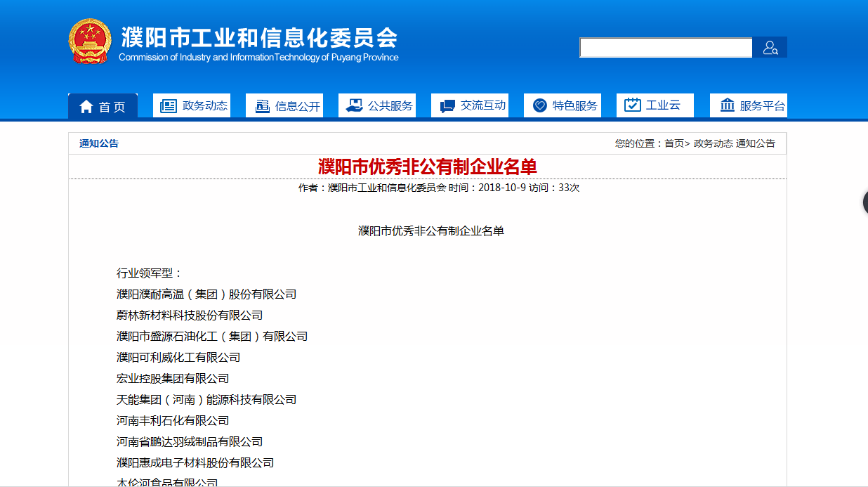
Task: Click the 通知公告 breadcrumb link at right
Action: pos(756,143)
